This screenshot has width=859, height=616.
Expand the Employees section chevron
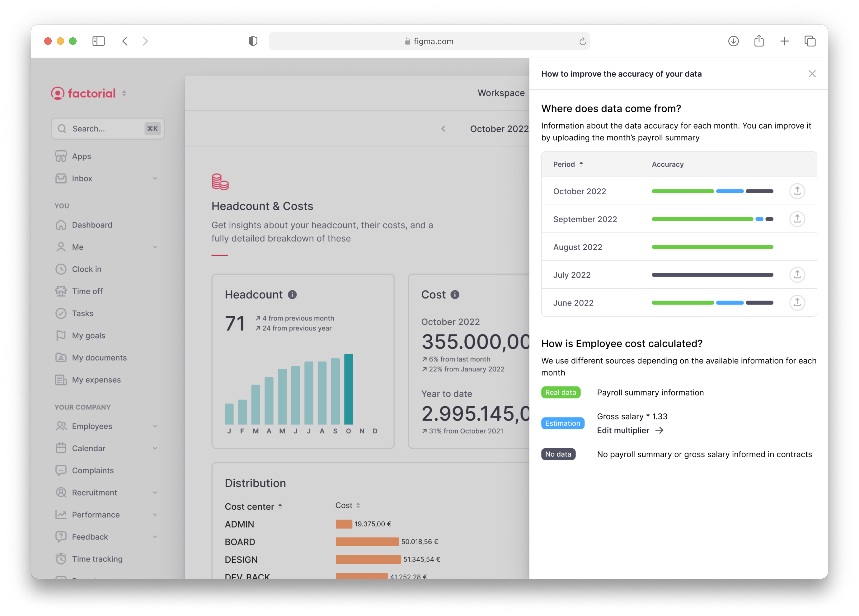click(x=155, y=426)
